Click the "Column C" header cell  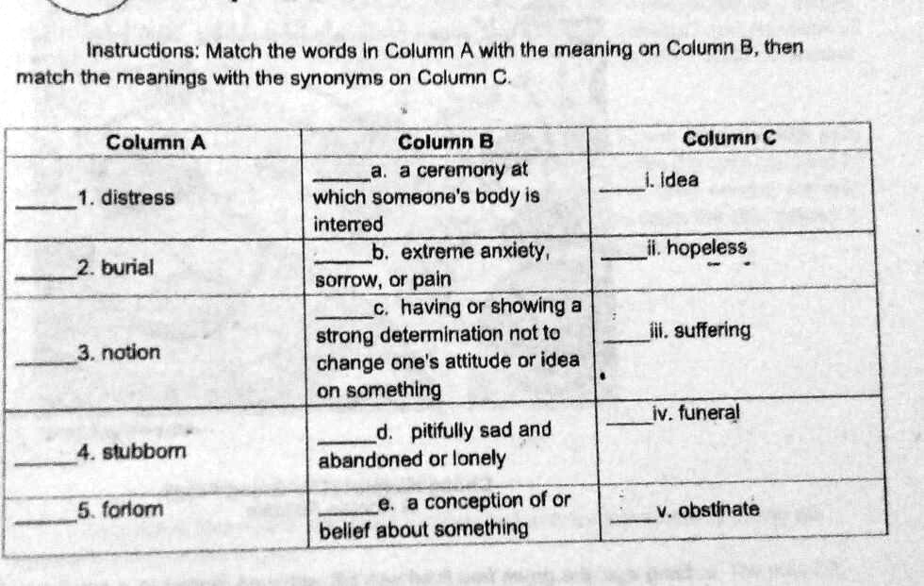tap(729, 139)
